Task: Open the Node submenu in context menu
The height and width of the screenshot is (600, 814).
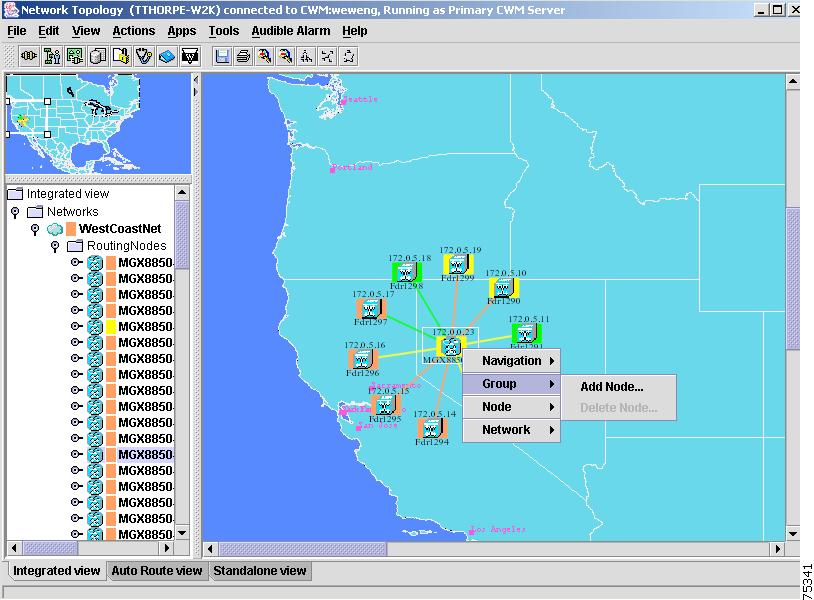Action: click(511, 407)
